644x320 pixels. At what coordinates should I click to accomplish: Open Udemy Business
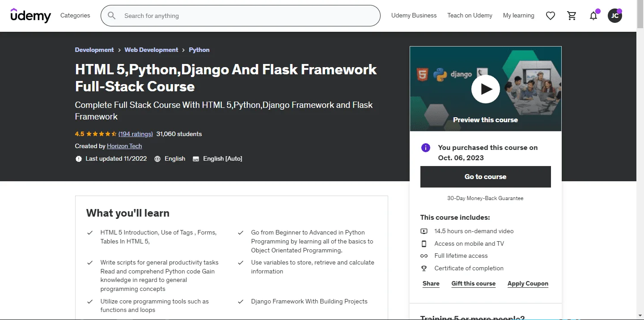click(414, 16)
